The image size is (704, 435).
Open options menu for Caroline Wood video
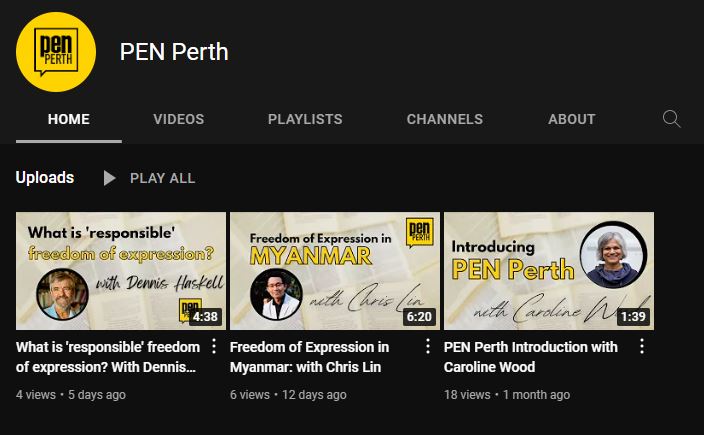pyautogui.click(x=642, y=346)
